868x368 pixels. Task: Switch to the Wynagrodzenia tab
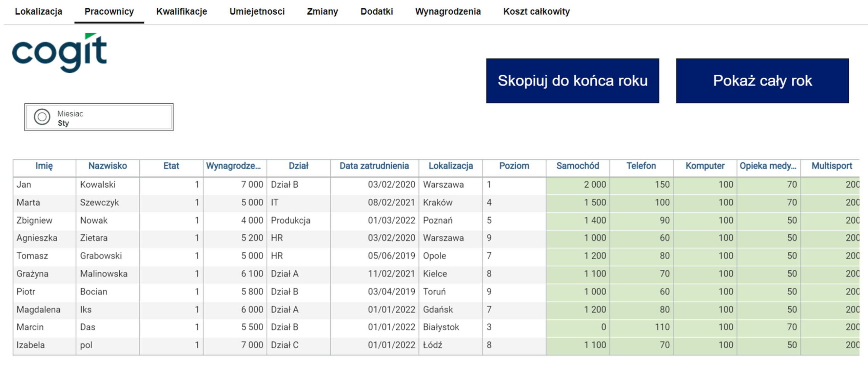(x=448, y=12)
